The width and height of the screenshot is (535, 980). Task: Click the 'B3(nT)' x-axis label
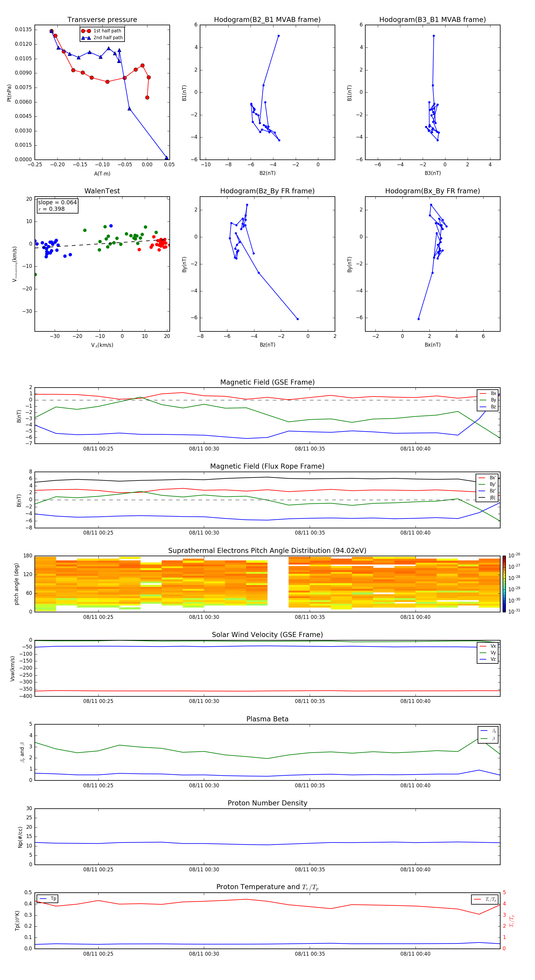point(432,173)
